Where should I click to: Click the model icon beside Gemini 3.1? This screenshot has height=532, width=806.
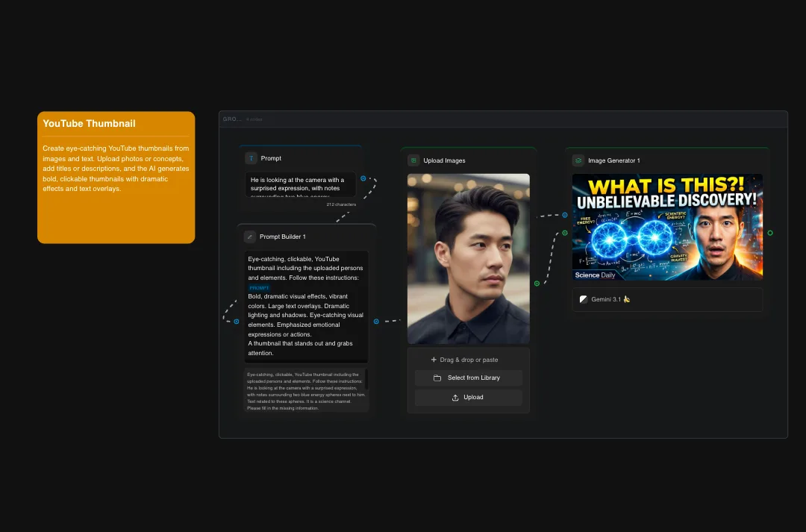(x=584, y=299)
